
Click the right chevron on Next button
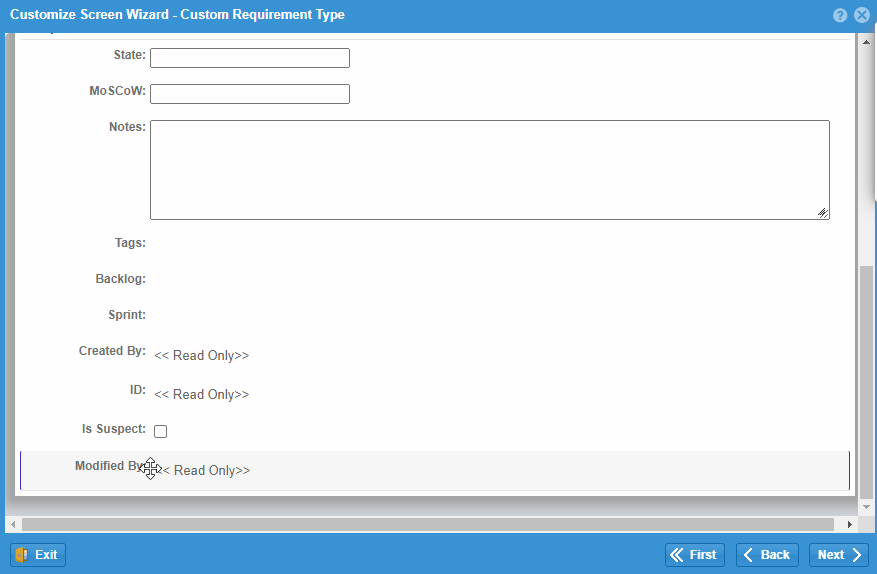click(x=857, y=555)
